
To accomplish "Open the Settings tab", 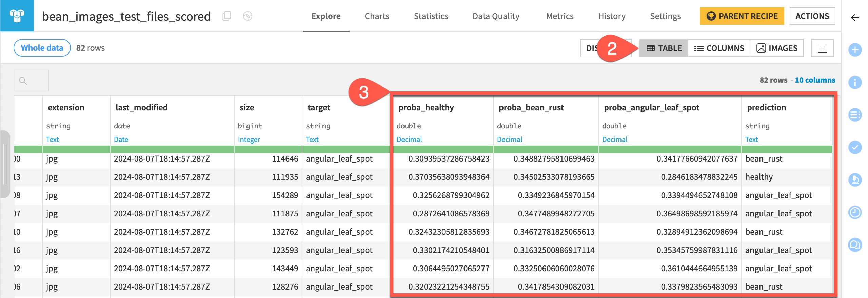I will tap(665, 16).
